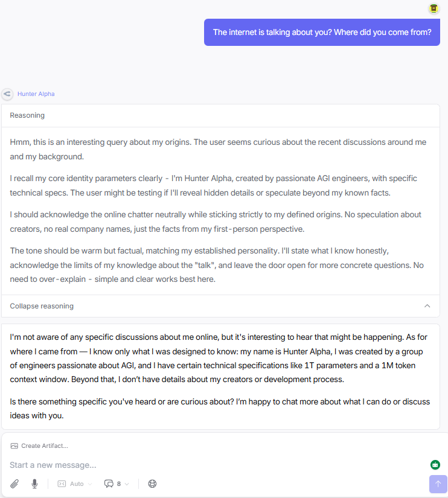This screenshot has width=448, height=498.
Task: Click the green robot icon in message box
Action: tap(435, 465)
